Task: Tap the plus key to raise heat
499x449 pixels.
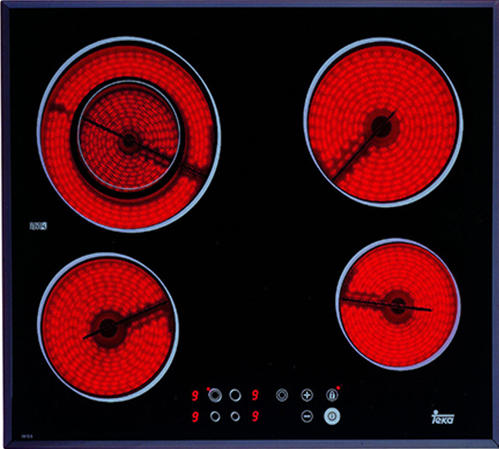Action: point(307,395)
